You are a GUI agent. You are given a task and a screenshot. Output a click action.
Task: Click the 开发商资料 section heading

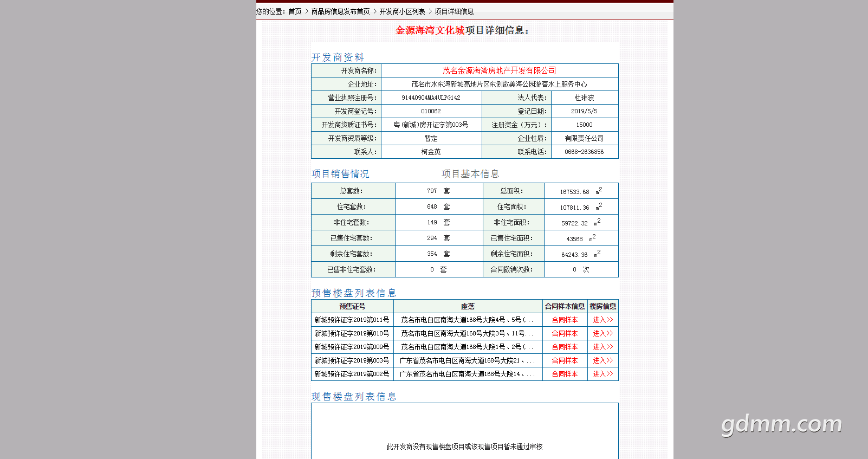(338, 57)
